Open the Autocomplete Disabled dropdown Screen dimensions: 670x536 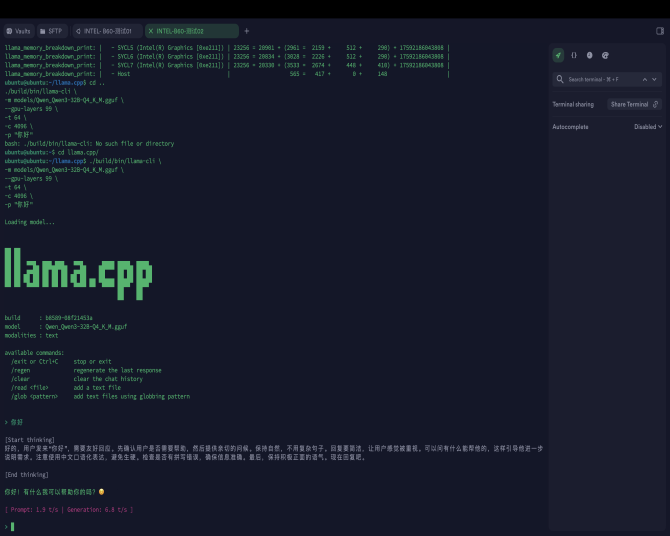[648, 127]
